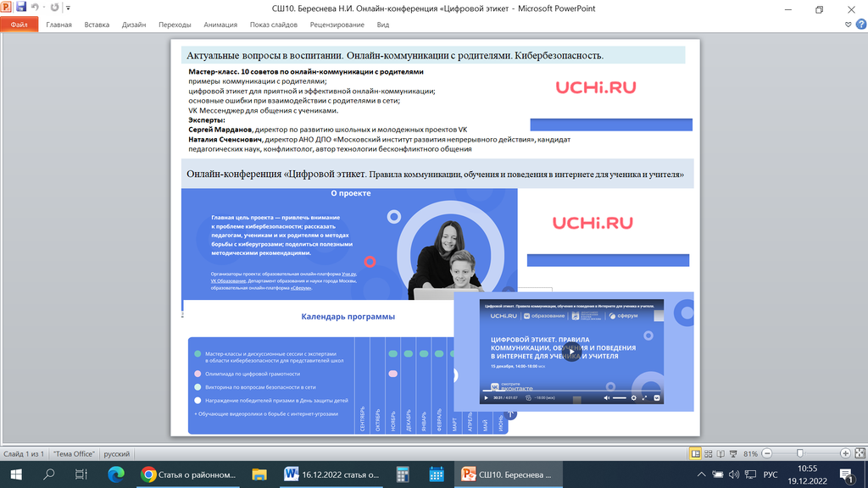Fit slide to current window icon
This screenshot has width=868, height=488.
click(860, 454)
